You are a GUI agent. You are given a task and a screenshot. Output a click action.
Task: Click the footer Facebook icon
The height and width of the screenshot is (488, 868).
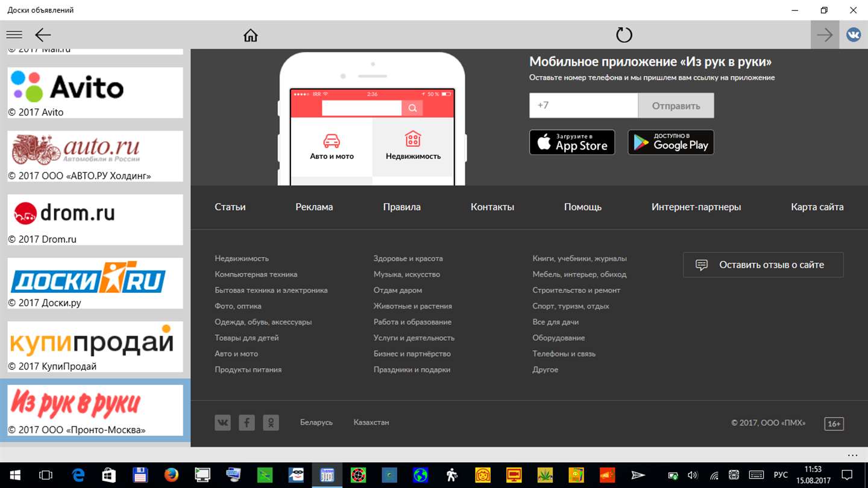[247, 422]
